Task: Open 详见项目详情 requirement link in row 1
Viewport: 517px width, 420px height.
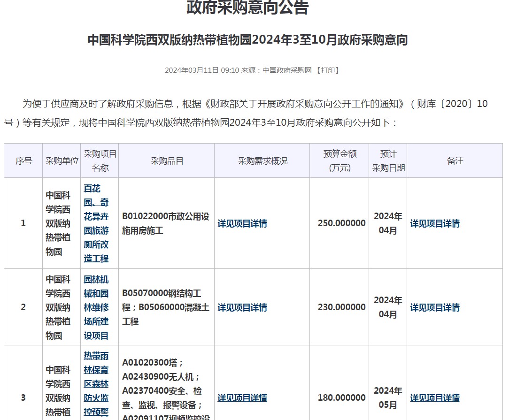Action: [x=242, y=223]
